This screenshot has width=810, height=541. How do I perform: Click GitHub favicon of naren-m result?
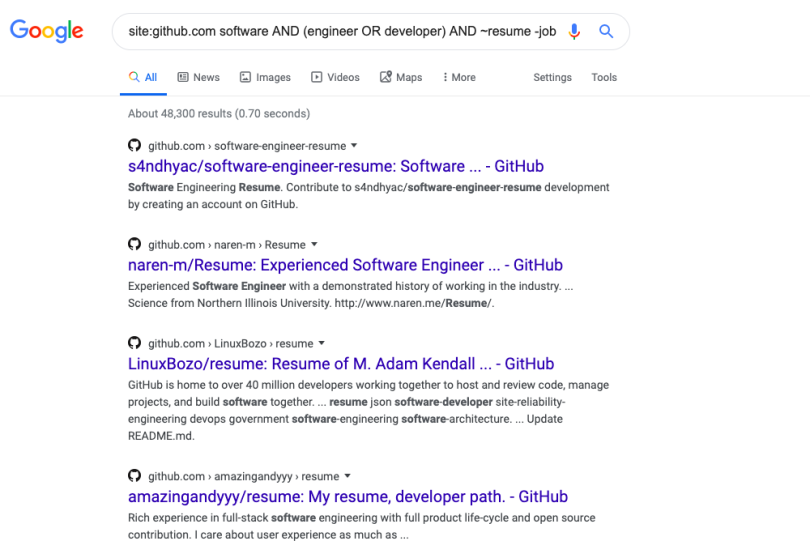(134, 244)
